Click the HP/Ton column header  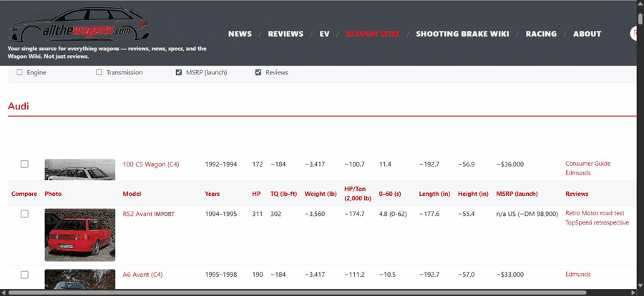(x=358, y=194)
